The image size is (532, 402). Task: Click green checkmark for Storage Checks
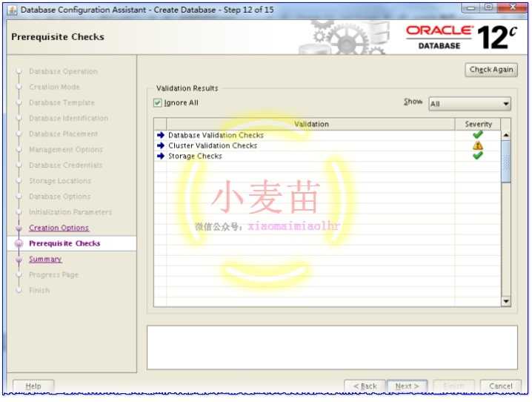point(478,156)
